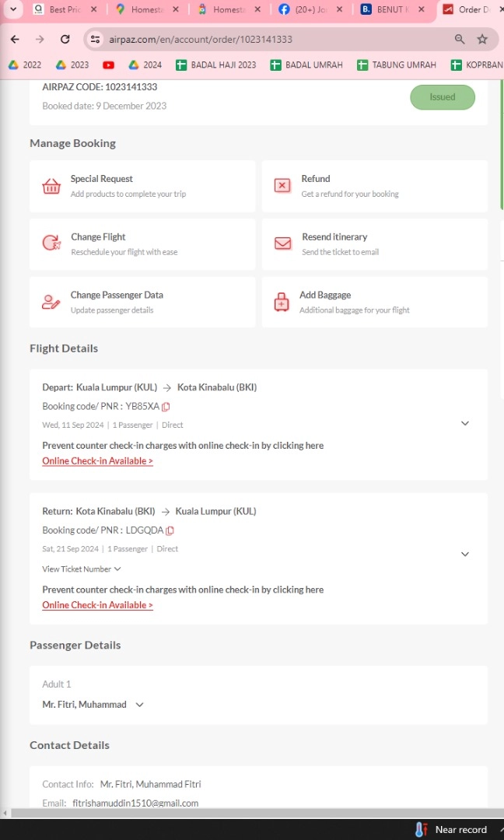Screen dimensions: 504x840
Task: Expand the departure flight details chevron
Action: (x=465, y=423)
